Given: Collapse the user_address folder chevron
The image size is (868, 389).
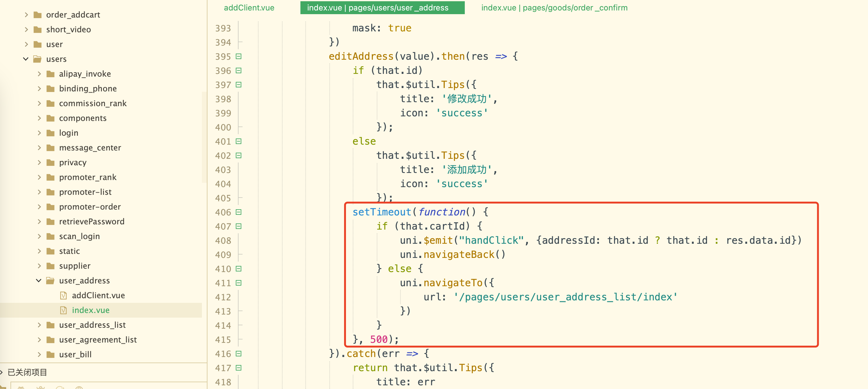Looking at the screenshot, I should coord(39,281).
